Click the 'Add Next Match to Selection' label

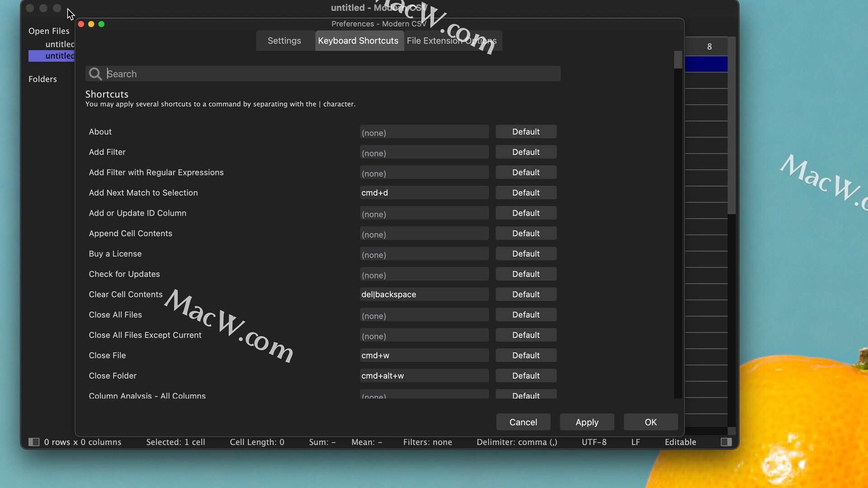143,193
